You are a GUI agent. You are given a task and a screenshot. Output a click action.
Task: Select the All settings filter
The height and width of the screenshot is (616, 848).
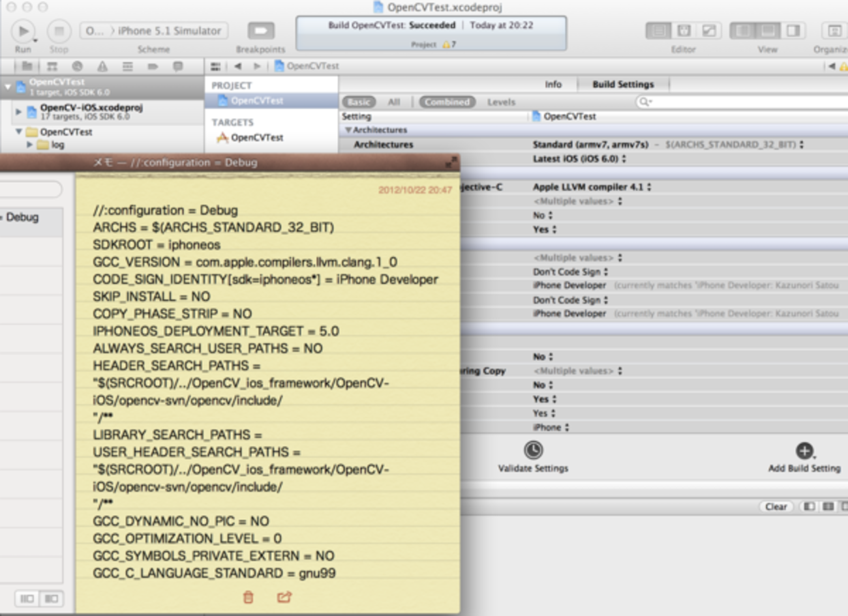394,102
